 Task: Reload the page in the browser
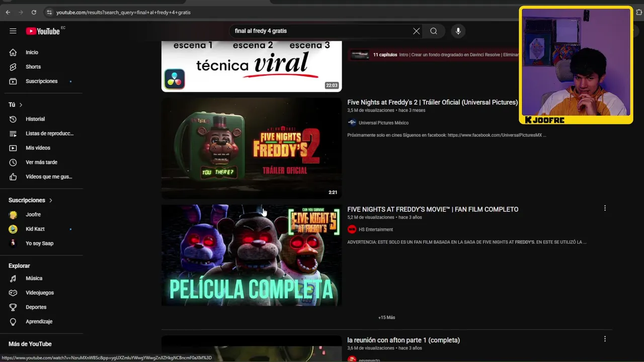[34, 12]
